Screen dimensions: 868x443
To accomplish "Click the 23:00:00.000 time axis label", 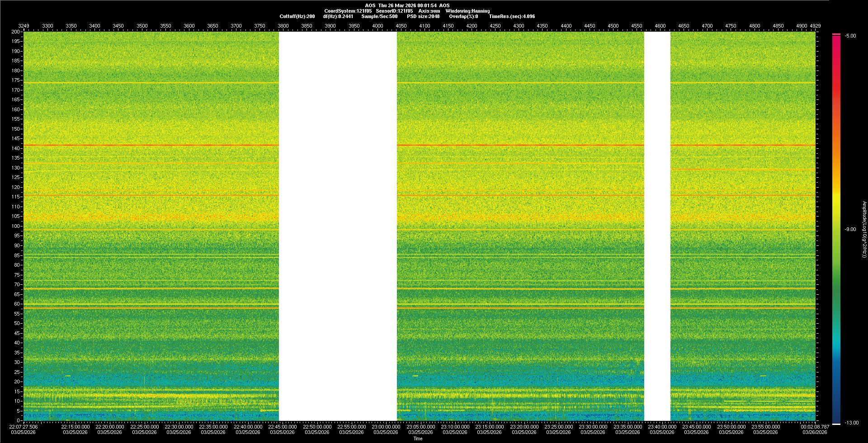I will 386,426.
